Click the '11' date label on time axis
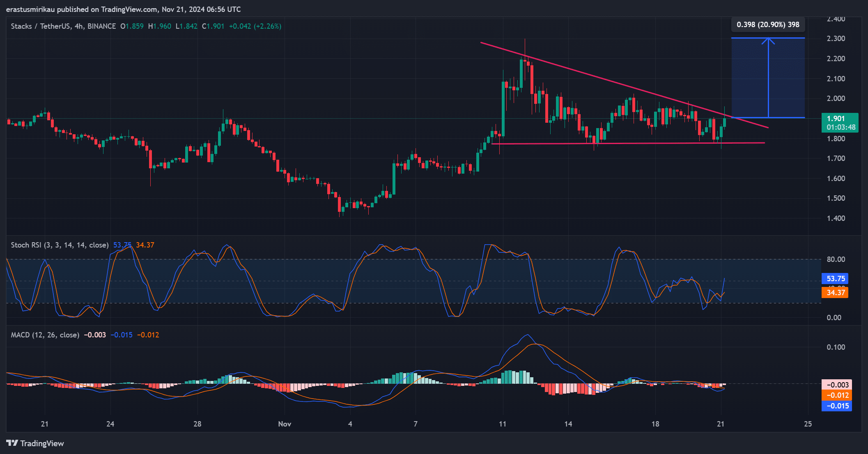The image size is (868, 454). (x=503, y=424)
